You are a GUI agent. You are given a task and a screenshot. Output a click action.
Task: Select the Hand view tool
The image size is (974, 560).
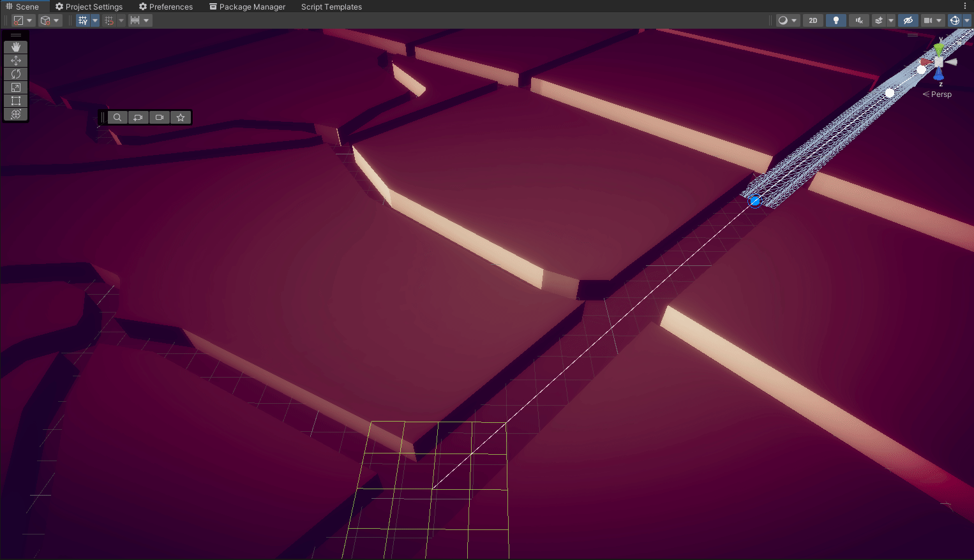[16, 47]
